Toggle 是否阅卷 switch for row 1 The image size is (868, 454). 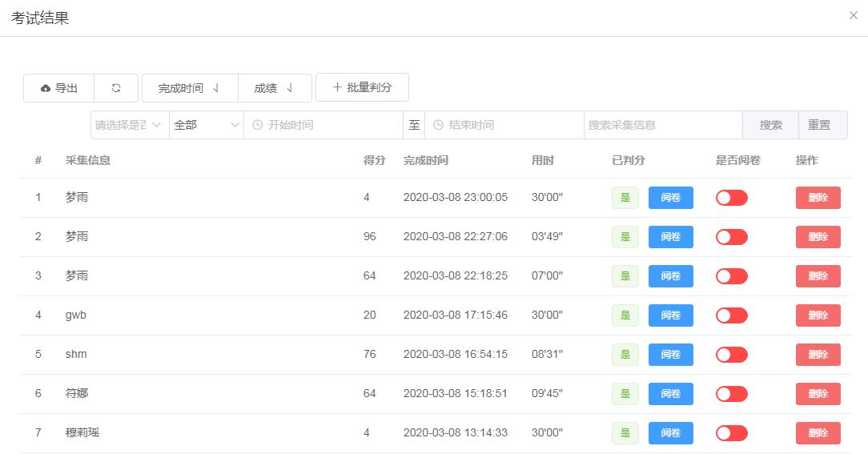pos(731,198)
